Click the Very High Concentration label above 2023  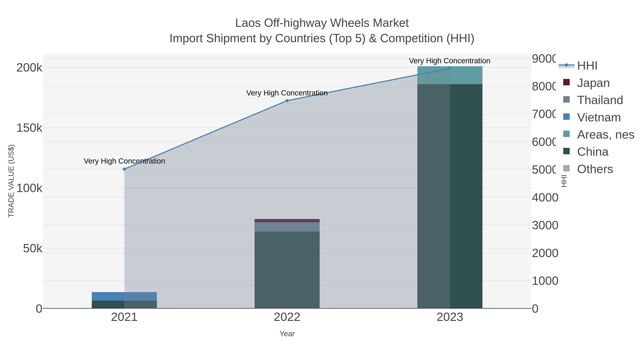point(450,61)
